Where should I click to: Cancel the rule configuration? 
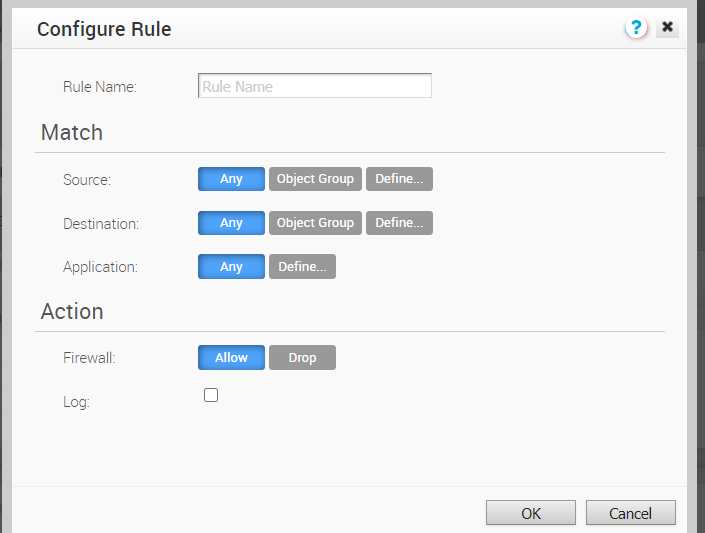pyautogui.click(x=630, y=513)
